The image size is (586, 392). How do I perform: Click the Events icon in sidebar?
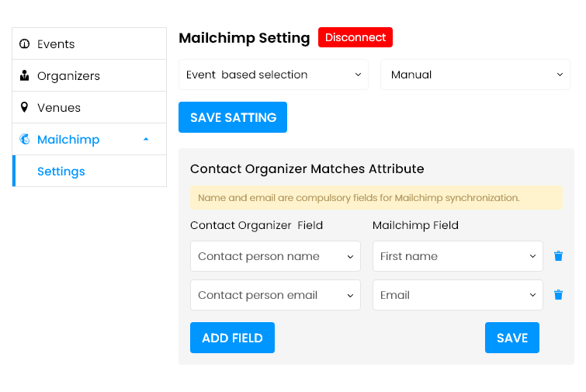pyautogui.click(x=25, y=43)
